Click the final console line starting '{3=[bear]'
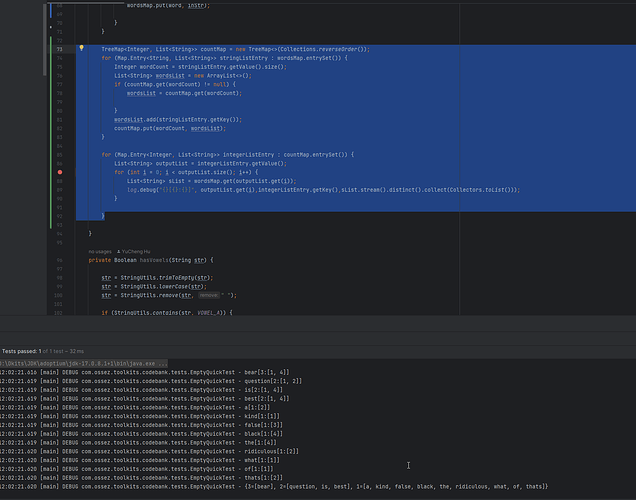Screen dimensions: 636x500 [274, 487]
